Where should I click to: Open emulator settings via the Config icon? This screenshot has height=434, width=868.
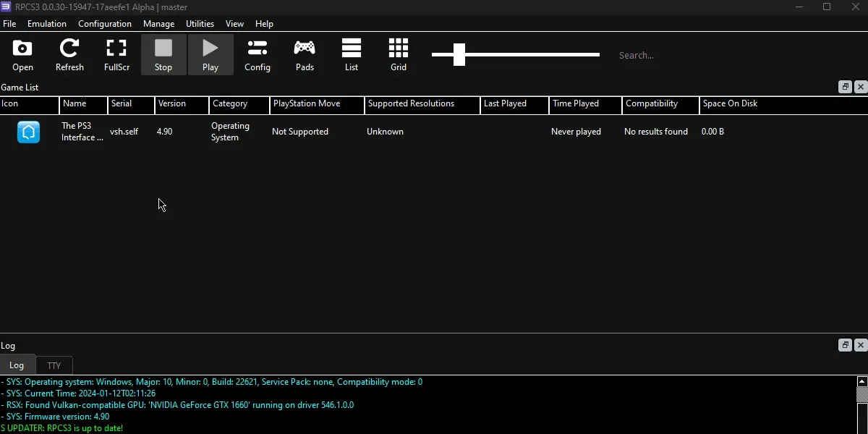coord(258,54)
